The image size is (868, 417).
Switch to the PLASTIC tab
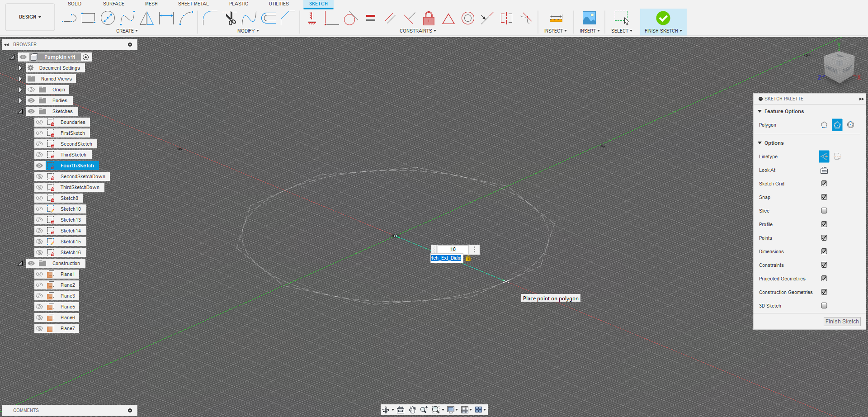click(x=239, y=4)
